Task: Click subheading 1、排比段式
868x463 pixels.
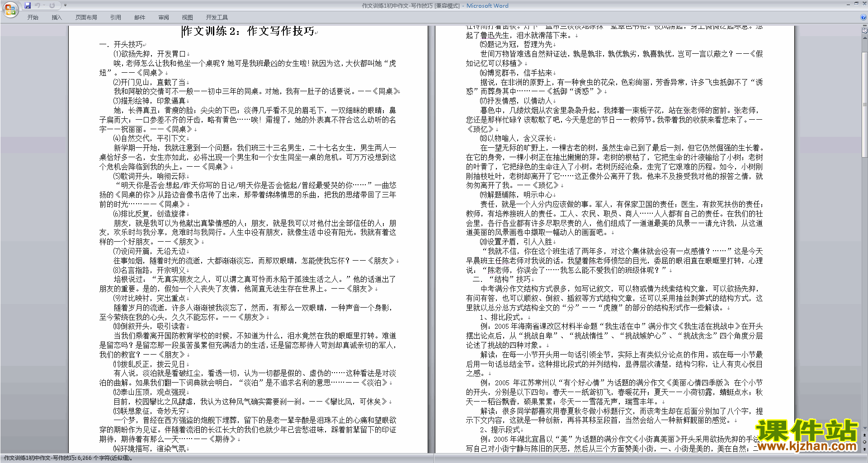Action: [x=502, y=317]
